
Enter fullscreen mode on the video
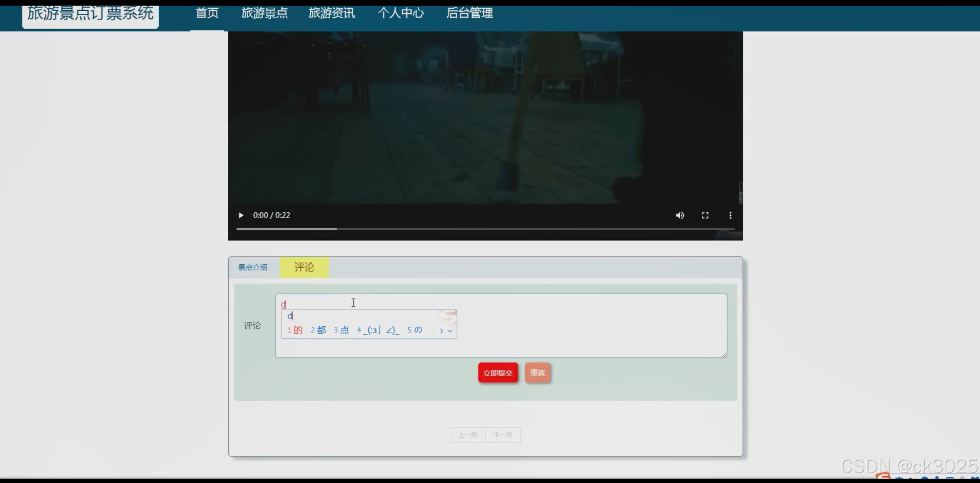point(705,215)
